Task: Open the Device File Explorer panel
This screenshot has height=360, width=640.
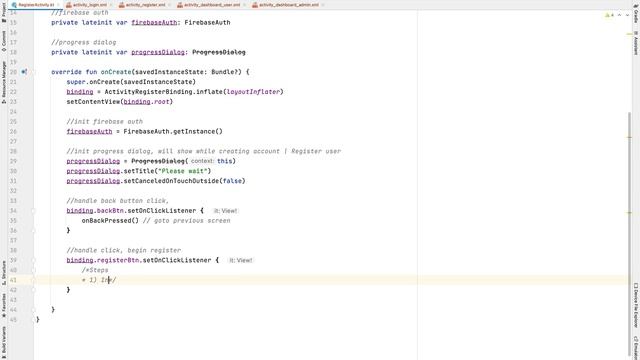Action: (x=636, y=305)
